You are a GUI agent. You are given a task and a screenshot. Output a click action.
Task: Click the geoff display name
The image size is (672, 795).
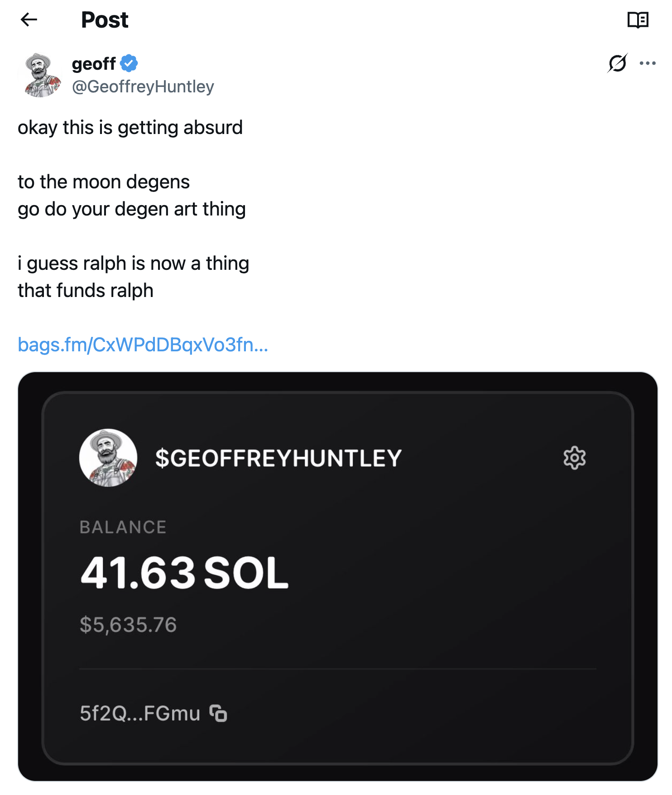tap(93, 63)
